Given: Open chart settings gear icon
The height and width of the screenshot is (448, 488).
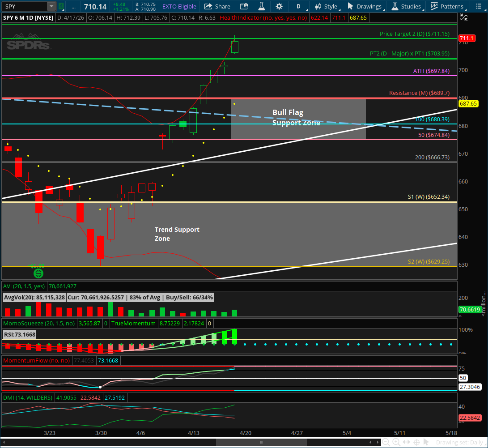Looking at the screenshot, I should (279, 7).
